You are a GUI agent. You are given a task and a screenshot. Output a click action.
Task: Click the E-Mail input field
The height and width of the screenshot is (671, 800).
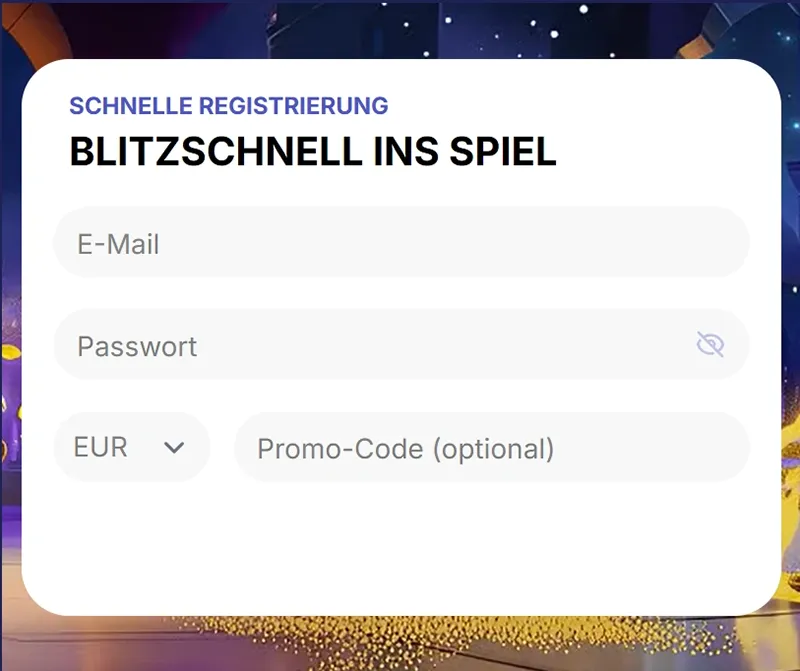click(x=400, y=243)
